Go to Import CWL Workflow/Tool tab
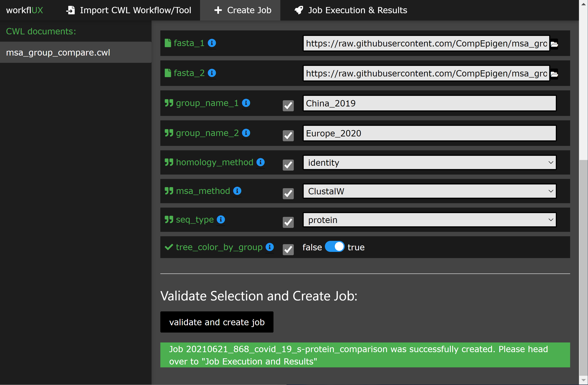Viewport: 588px width, 385px height. pos(129,10)
